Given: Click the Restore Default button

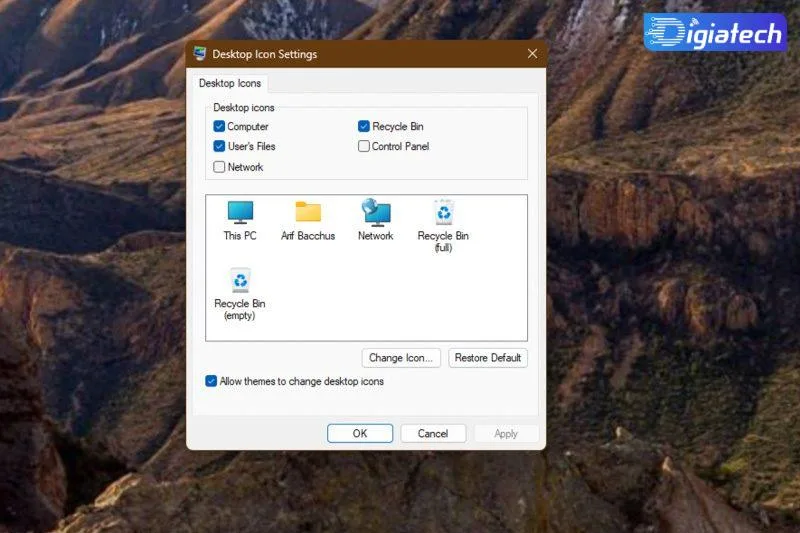Looking at the screenshot, I should click(x=488, y=358).
